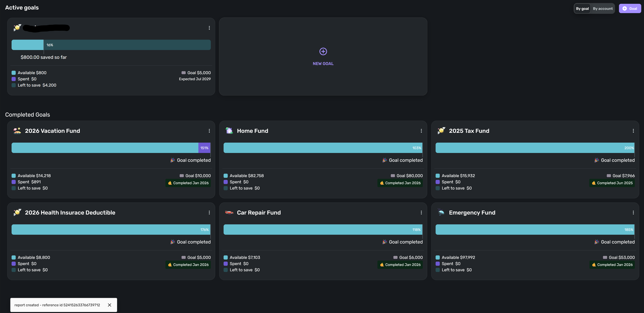Viewport: 644px width, 313px height.
Task: Click the Car Repair Fund car icon
Action: (x=229, y=213)
